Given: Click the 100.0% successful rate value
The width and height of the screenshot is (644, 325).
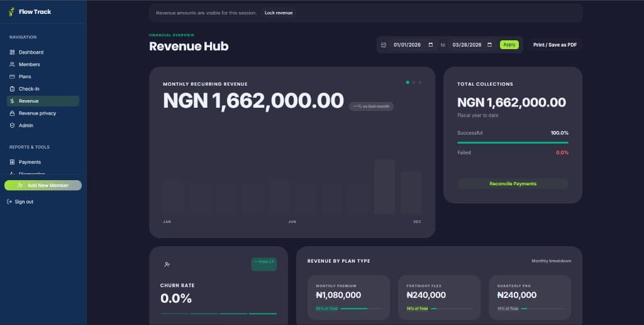Looking at the screenshot, I should click(x=559, y=133).
